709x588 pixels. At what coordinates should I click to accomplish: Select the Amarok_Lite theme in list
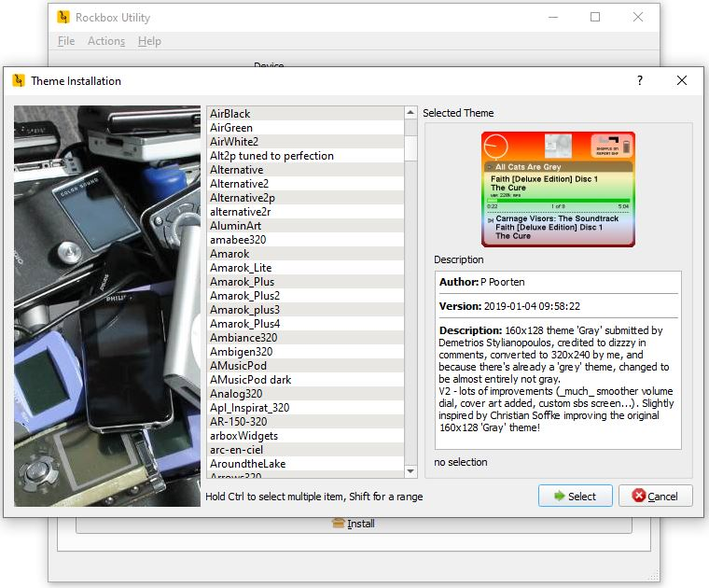[x=241, y=268]
